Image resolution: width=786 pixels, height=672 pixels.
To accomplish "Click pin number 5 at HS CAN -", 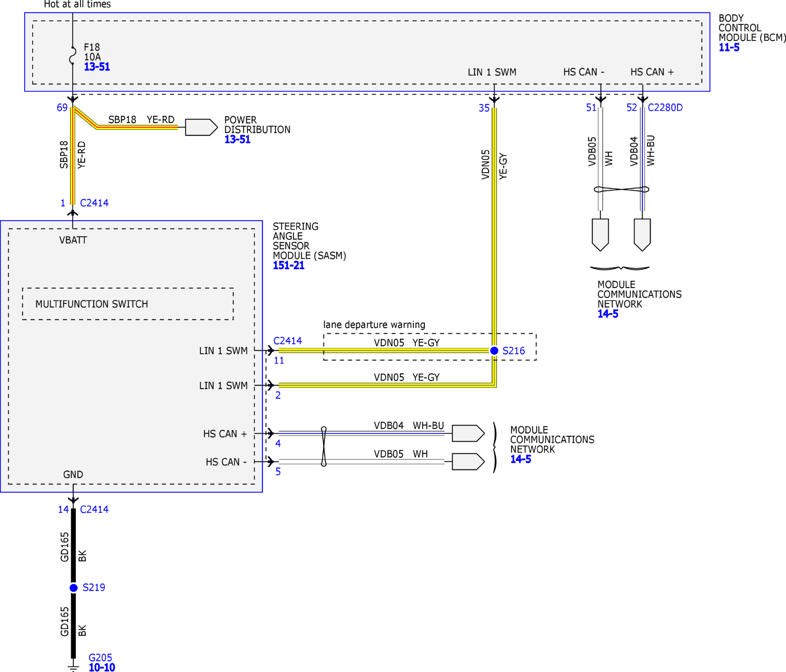I will point(278,472).
